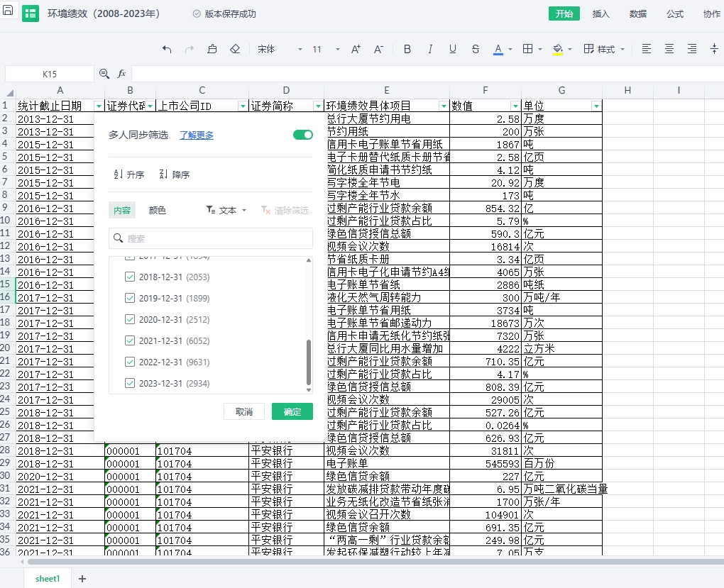This screenshot has height=588, width=724.
Task: Align text center
Action: (669, 49)
